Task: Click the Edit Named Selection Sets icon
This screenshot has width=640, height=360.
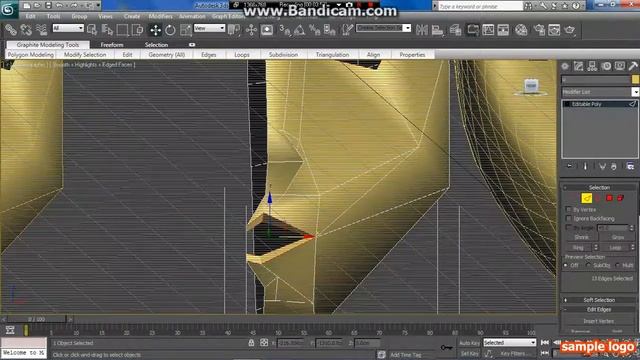Action: coord(347,30)
